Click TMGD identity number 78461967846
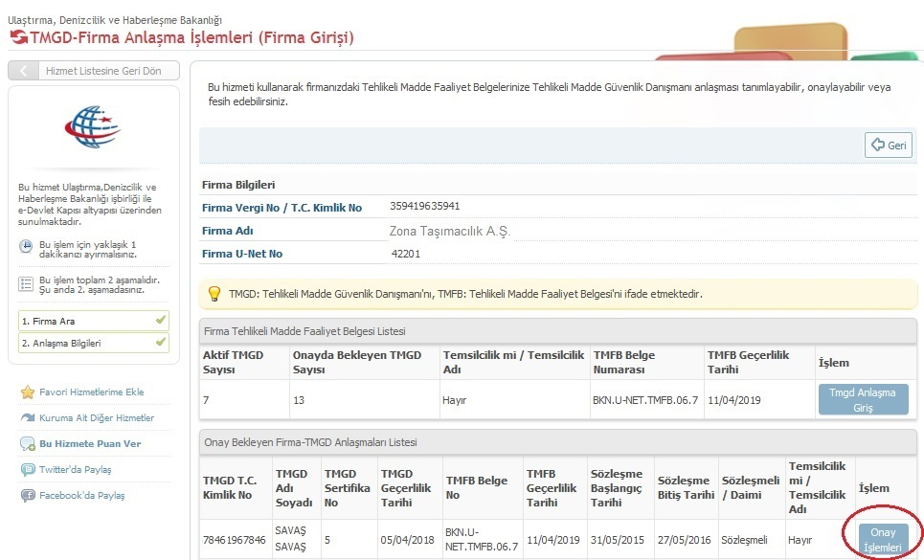Viewport: 924px width, 560px height. point(234,540)
